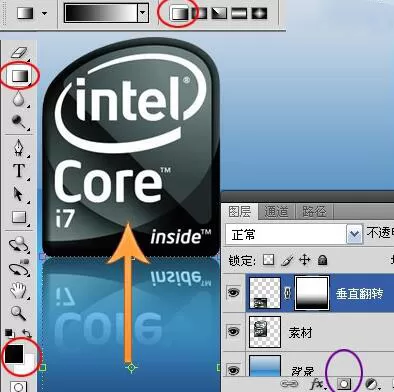Select the Hand tool
The height and width of the screenshot is (392, 394).
[18, 290]
